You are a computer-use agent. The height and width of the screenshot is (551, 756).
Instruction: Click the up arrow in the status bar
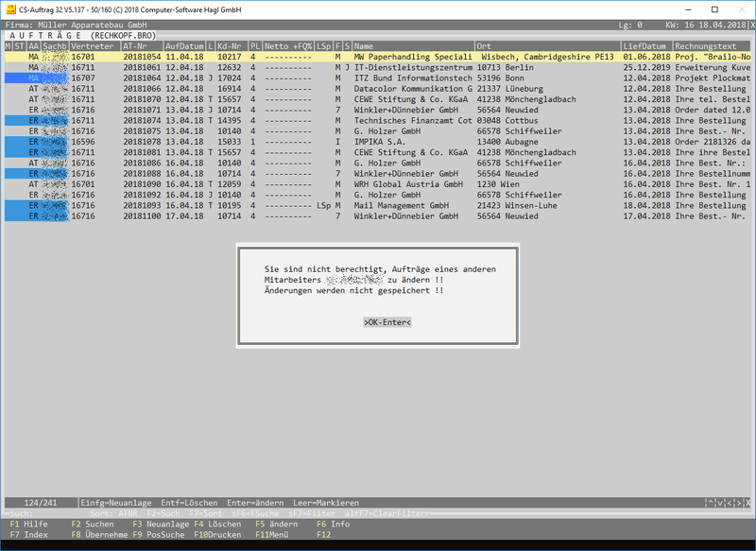tap(710, 502)
